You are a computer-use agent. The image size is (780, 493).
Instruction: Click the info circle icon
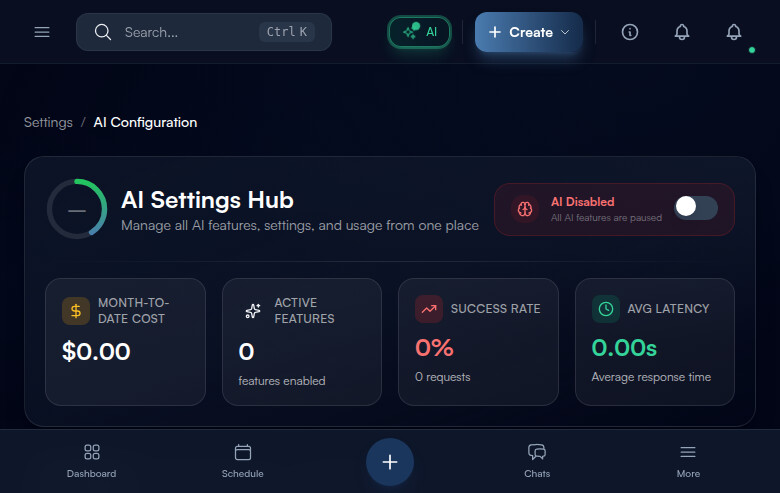[630, 32]
